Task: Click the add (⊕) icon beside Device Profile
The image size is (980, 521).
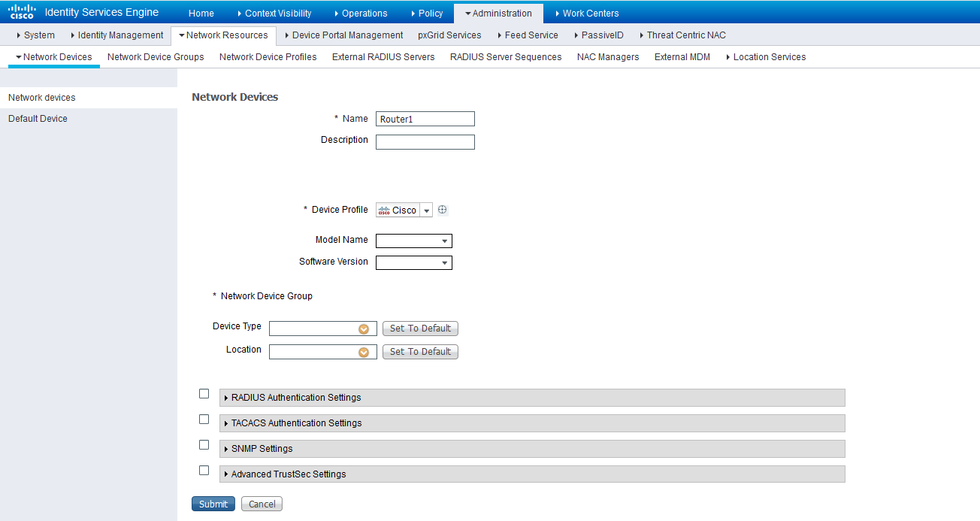Action: click(442, 210)
